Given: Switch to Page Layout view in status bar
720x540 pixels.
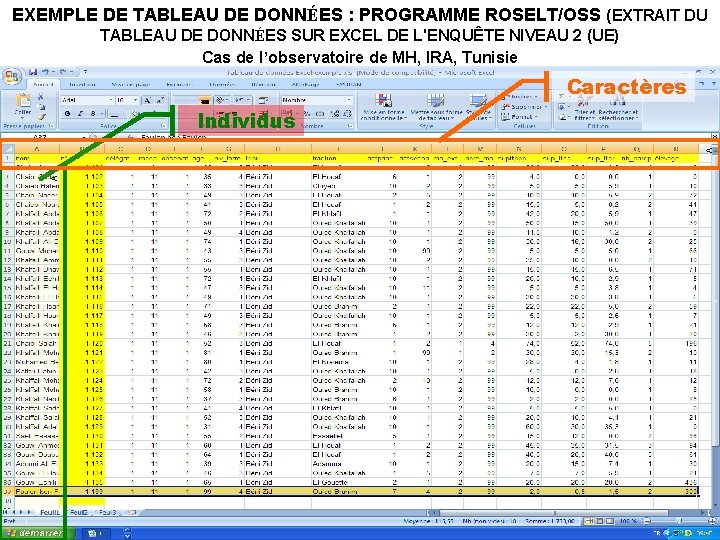Looking at the screenshot, I should pos(600,521).
